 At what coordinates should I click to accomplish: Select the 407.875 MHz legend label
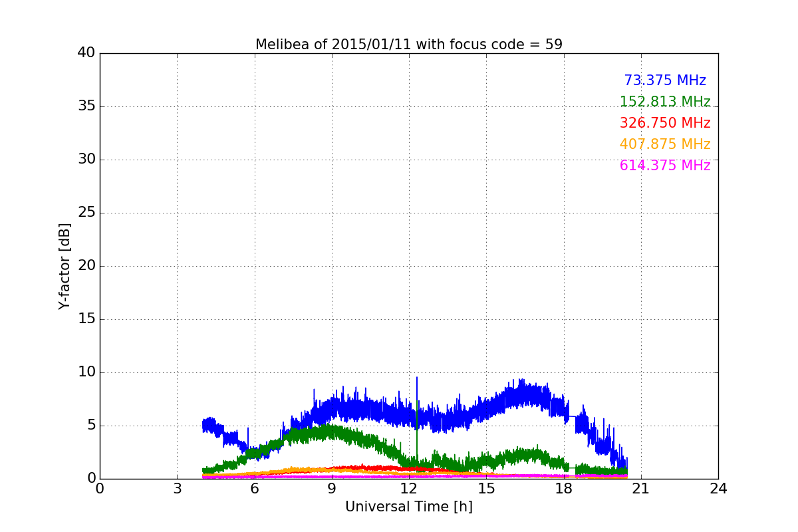pos(665,144)
